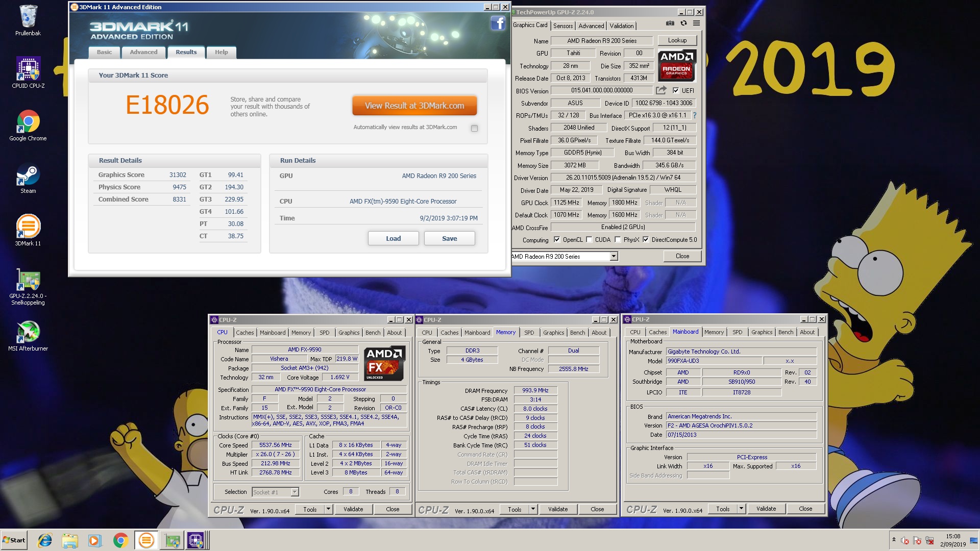Open GPU-Z Validation tab

622,26
